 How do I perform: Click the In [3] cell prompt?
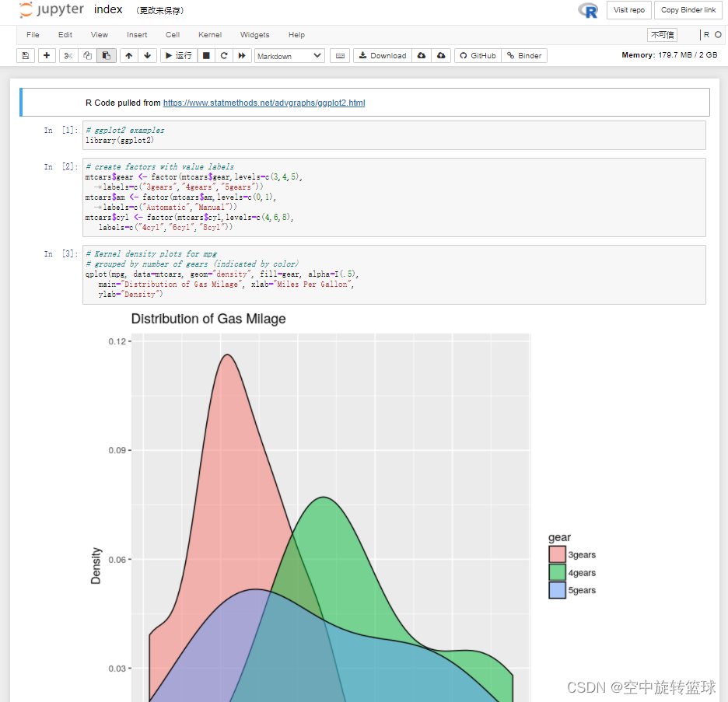point(61,253)
